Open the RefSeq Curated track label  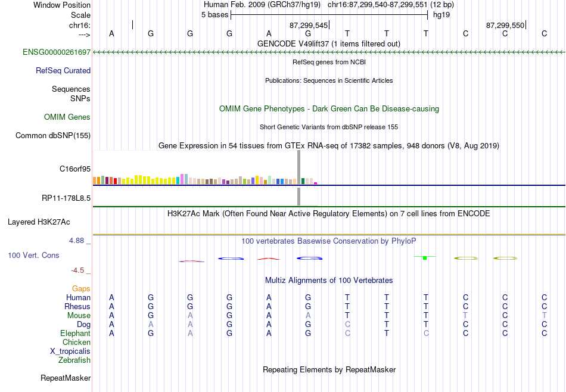tap(63, 71)
